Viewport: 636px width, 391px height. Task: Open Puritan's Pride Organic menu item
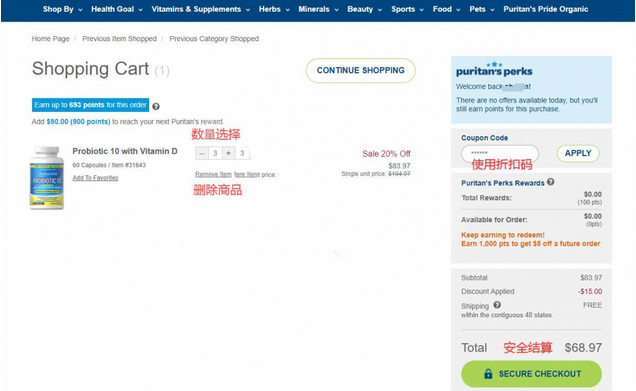point(546,9)
